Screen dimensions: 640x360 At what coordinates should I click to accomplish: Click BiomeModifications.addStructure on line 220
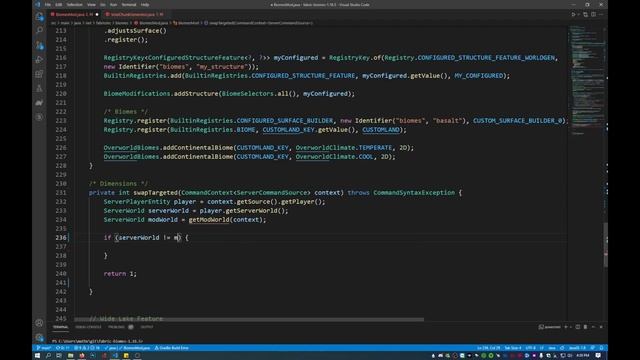(x=161, y=93)
